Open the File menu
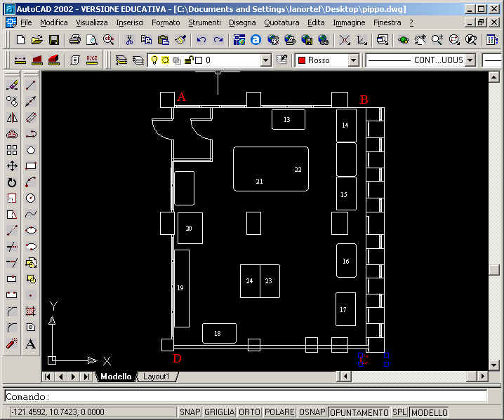The height and width of the screenshot is (420, 504). 26,23
